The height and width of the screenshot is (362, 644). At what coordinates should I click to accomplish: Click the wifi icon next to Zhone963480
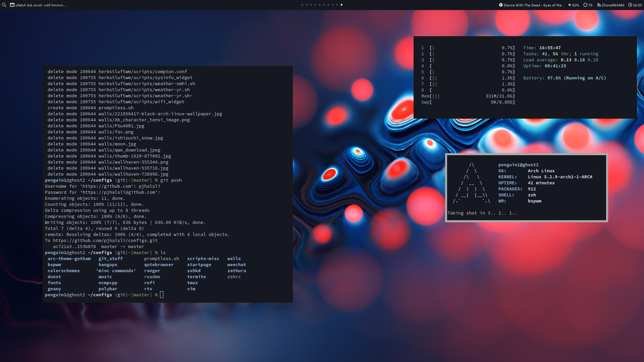click(x=599, y=5)
